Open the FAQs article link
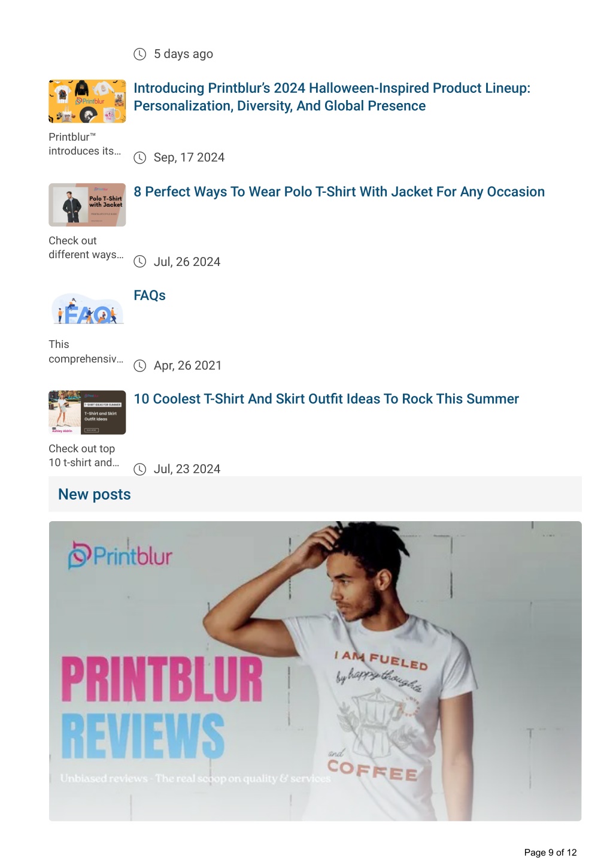613x868 pixels. (x=150, y=295)
